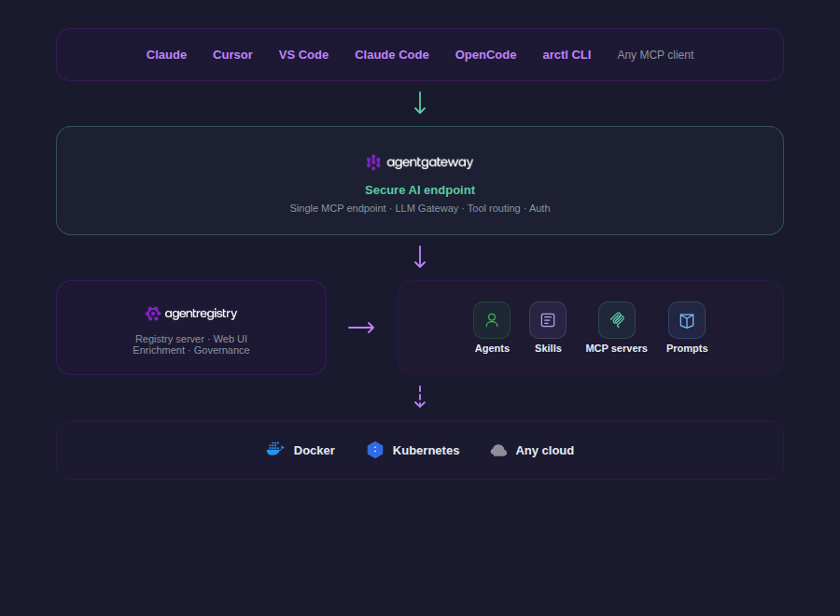Select the Claude client label
The image size is (840, 616).
(x=167, y=55)
